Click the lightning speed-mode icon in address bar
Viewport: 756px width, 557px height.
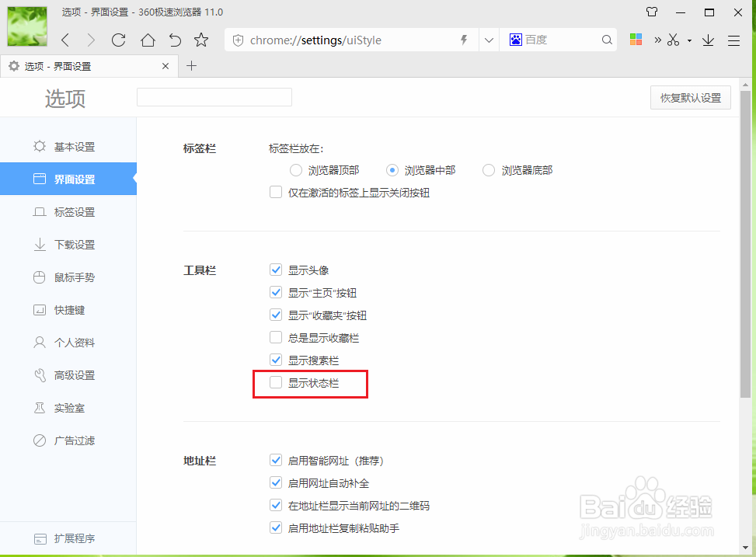[463, 40]
